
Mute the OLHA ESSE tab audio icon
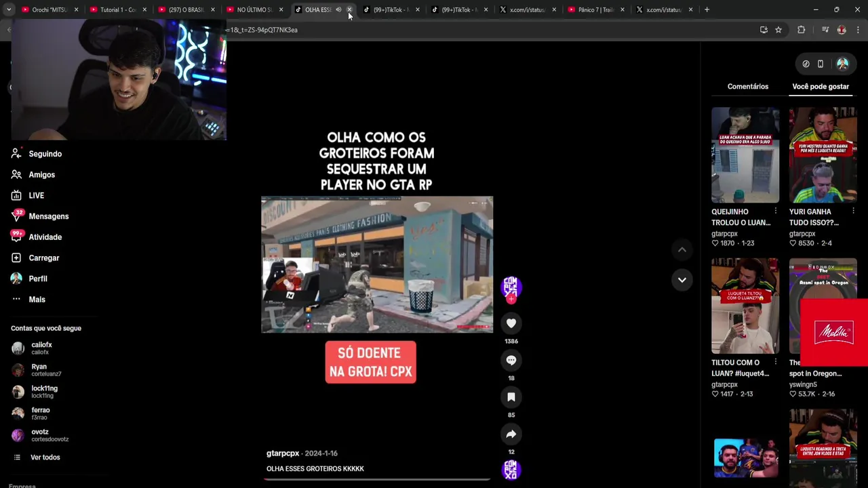click(x=338, y=9)
